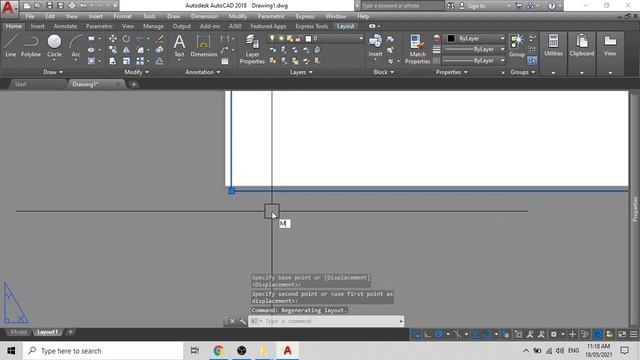Click the Copy tool in Modify panel
The image size is (640, 360).
coord(113,50)
